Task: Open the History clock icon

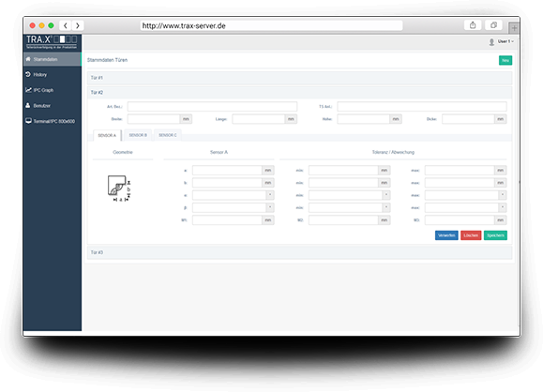Action: pos(28,74)
